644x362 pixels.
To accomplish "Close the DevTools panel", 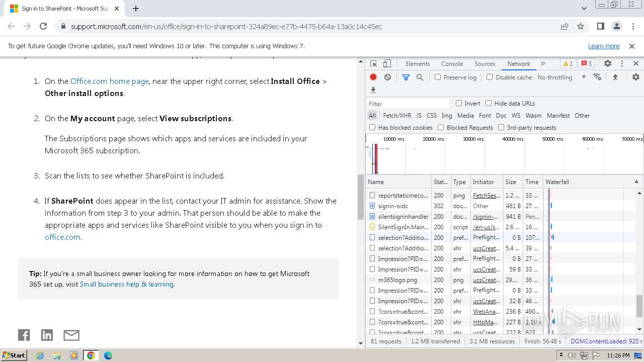I will click(636, 64).
